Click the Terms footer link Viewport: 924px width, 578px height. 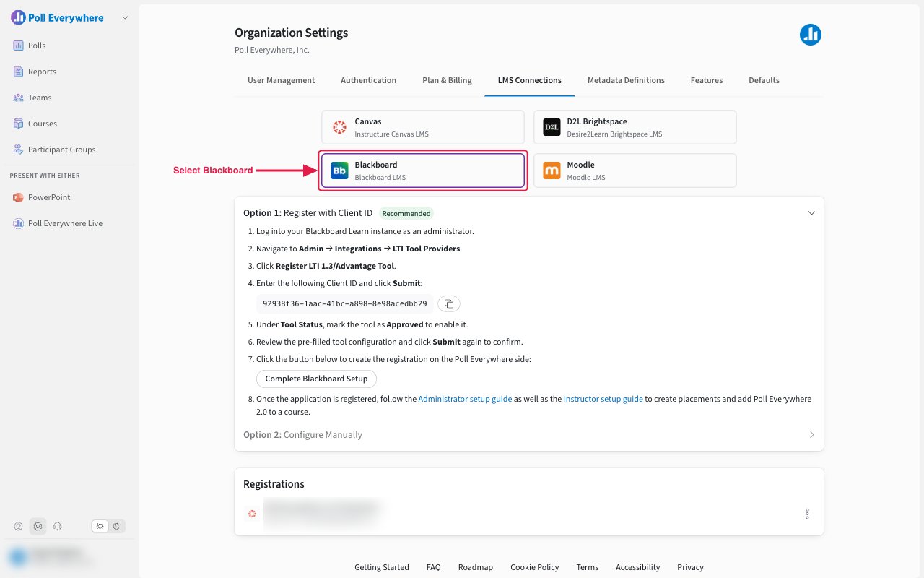[587, 567]
